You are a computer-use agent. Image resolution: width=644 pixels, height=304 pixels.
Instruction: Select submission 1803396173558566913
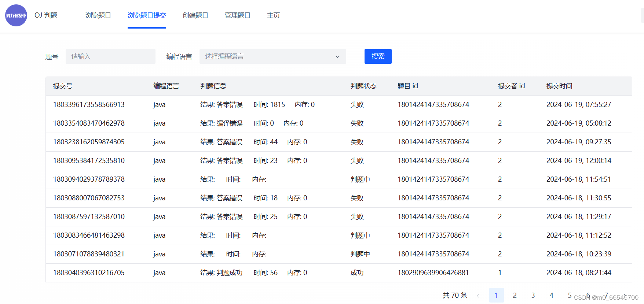click(x=89, y=105)
